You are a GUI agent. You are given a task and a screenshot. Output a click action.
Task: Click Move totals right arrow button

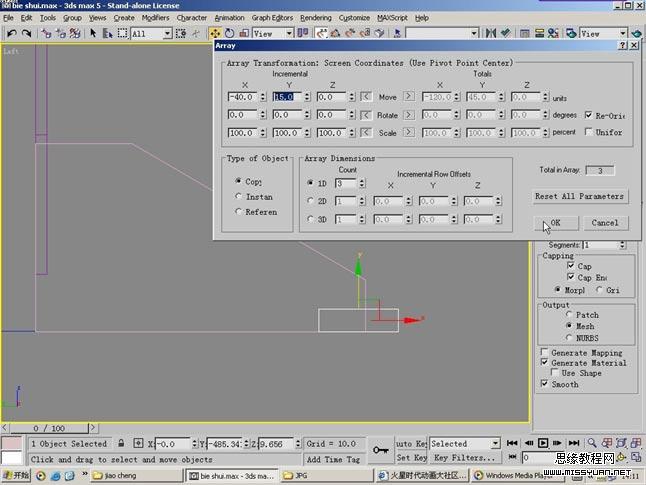pos(408,96)
